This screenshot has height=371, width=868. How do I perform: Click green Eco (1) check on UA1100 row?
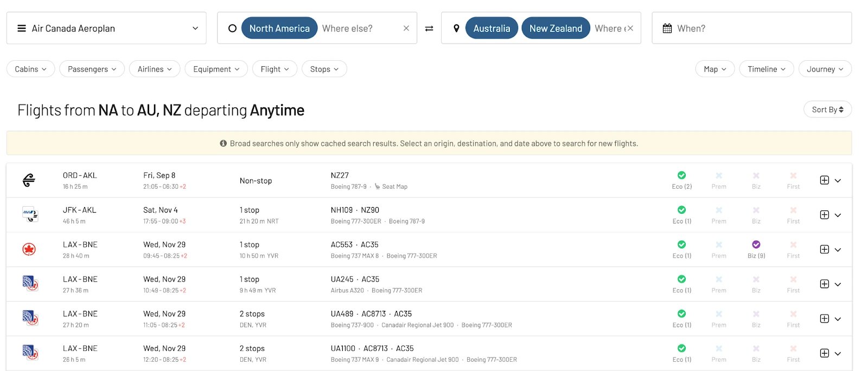coord(682,348)
